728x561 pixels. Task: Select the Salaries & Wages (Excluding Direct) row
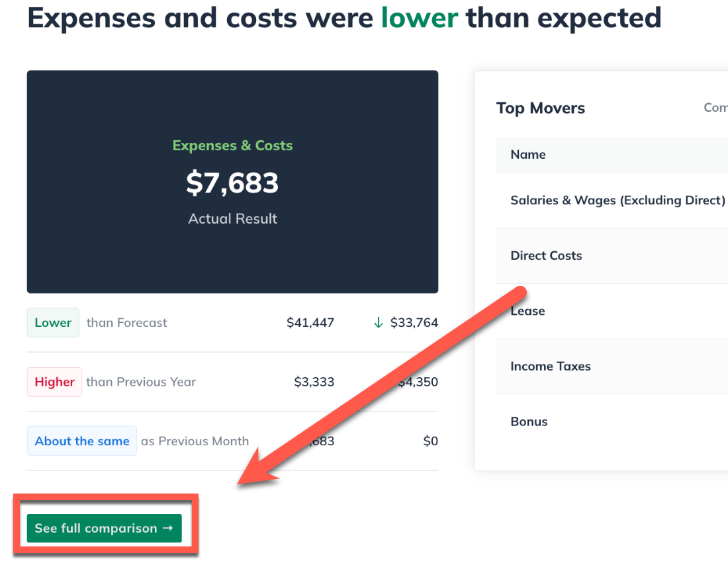(617, 200)
